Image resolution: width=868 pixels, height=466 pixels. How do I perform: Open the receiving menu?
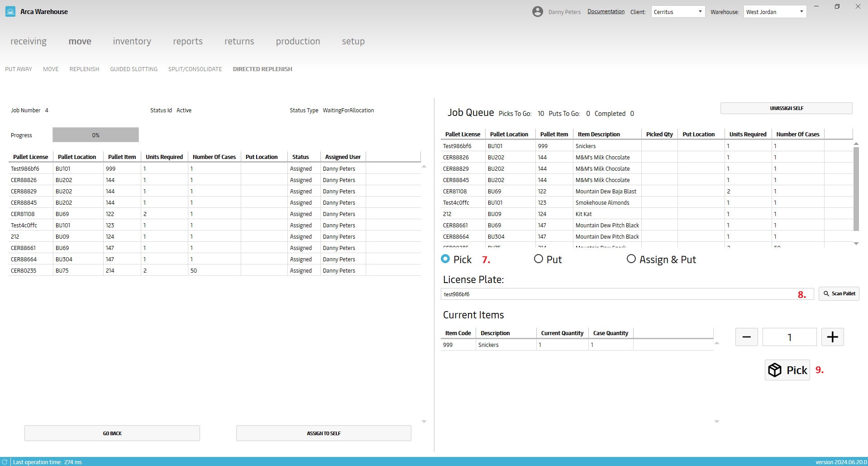29,41
